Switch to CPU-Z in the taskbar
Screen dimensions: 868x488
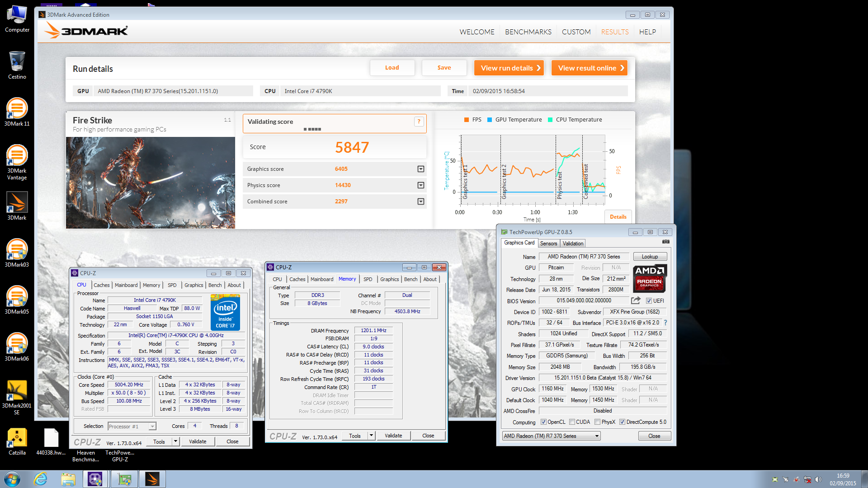coord(95,479)
